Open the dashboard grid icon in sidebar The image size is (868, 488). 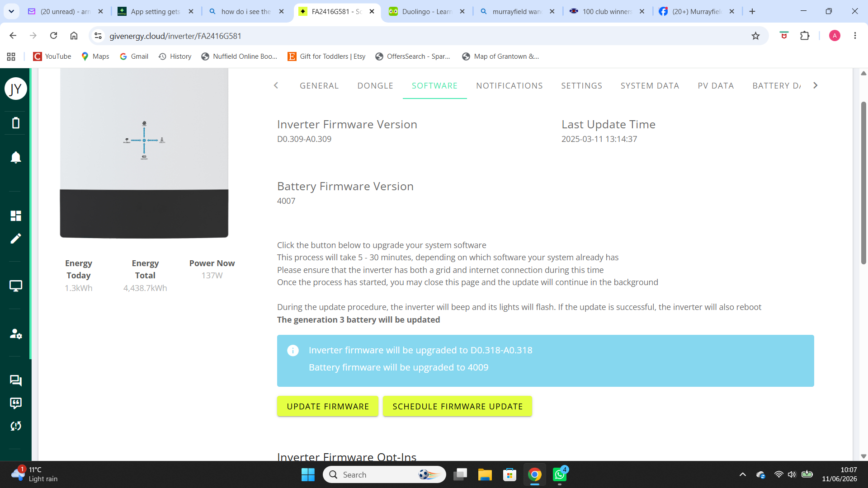tap(16, 216)
